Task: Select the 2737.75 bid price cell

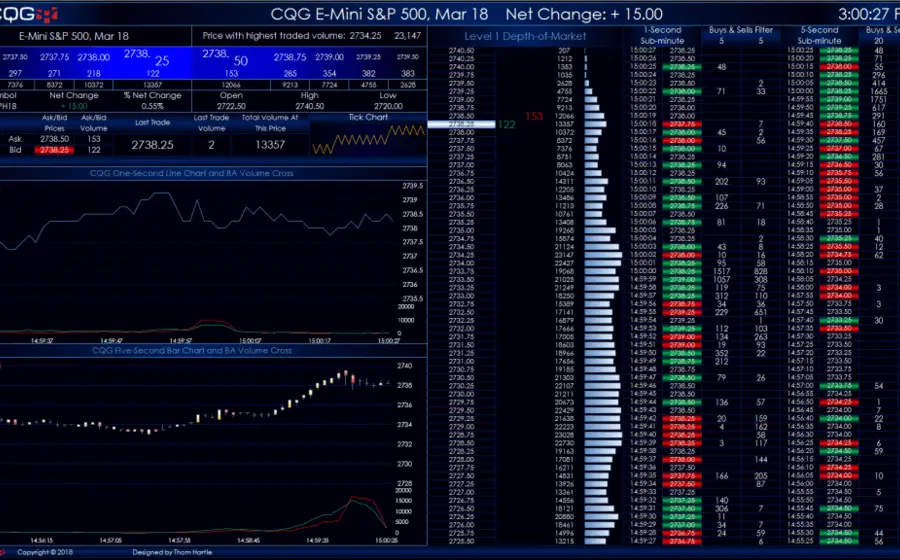Action: (55, 57)
